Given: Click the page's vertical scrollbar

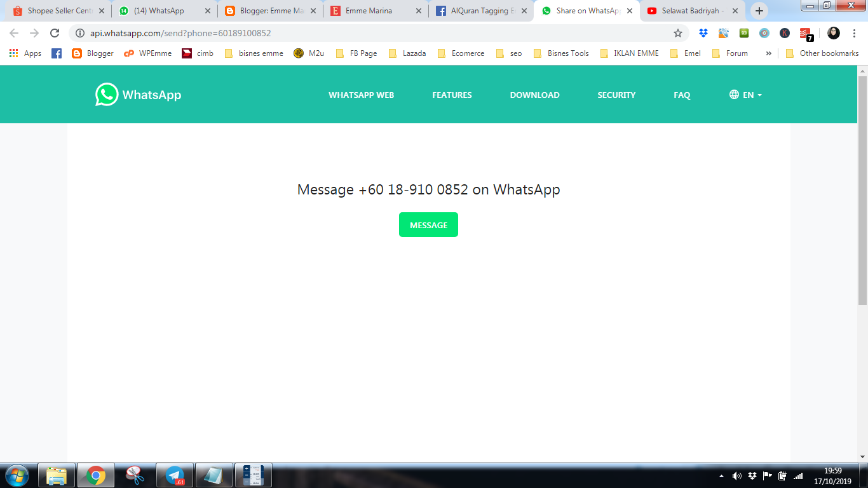Looking at the screenshot, I should pos(862,191).
